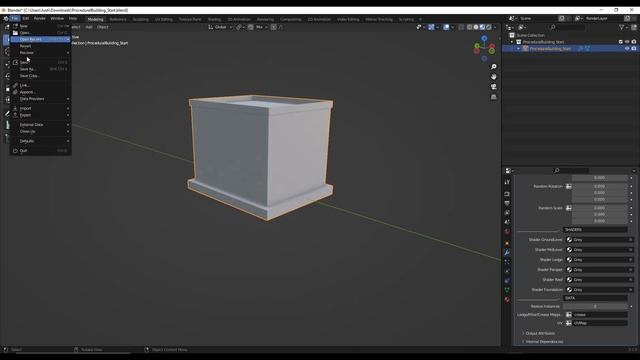Open the Modifiers wrench properties tab

coord(507,253)
